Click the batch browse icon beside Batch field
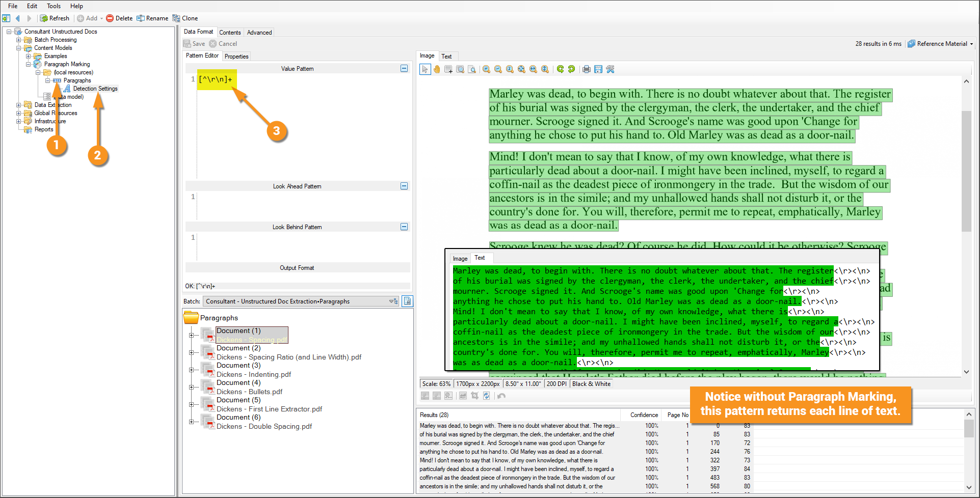The width and height of the screenshot is (980, 498). (407, 301)
